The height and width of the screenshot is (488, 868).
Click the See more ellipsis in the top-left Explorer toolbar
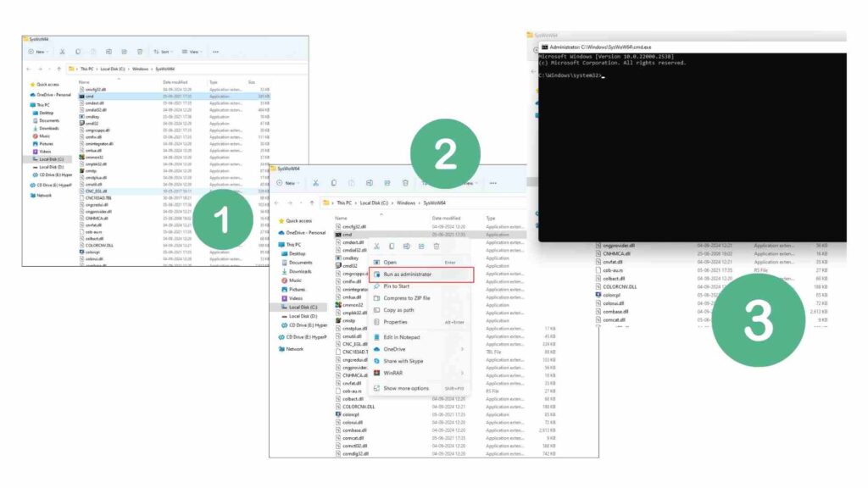(x=216, y=52)
